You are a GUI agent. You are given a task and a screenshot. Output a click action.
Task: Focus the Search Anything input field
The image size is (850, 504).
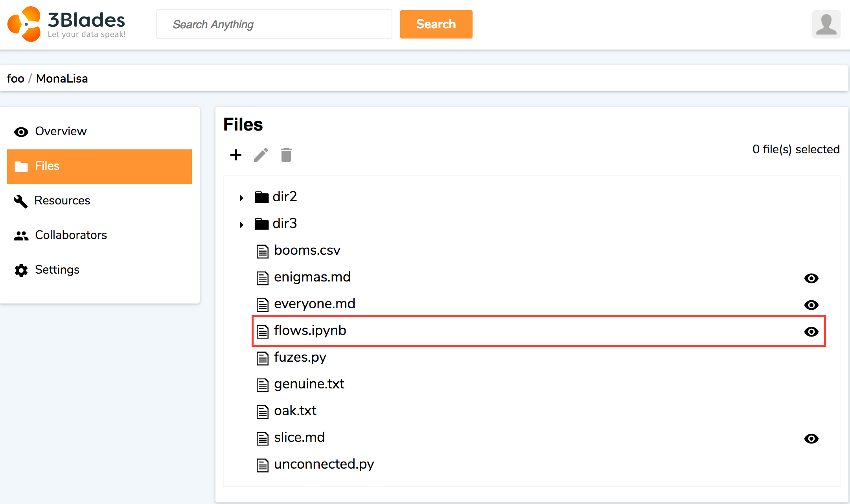click(274, 24)
